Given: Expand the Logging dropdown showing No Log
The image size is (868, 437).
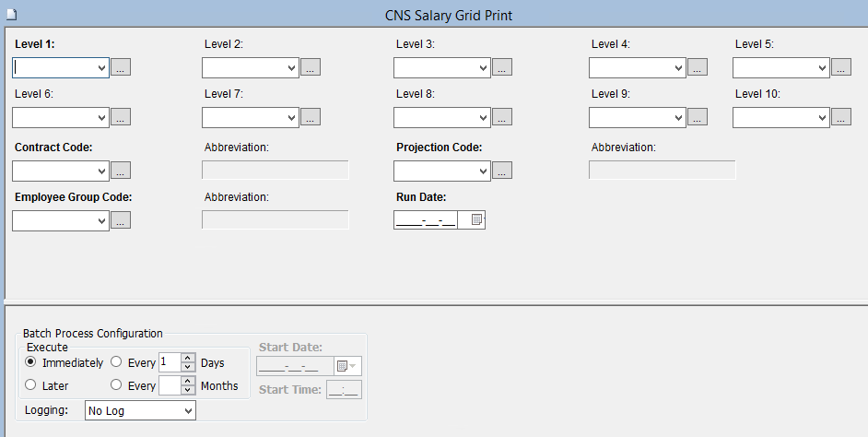Looking at the screenshot, I should click(x=188, y=410).
